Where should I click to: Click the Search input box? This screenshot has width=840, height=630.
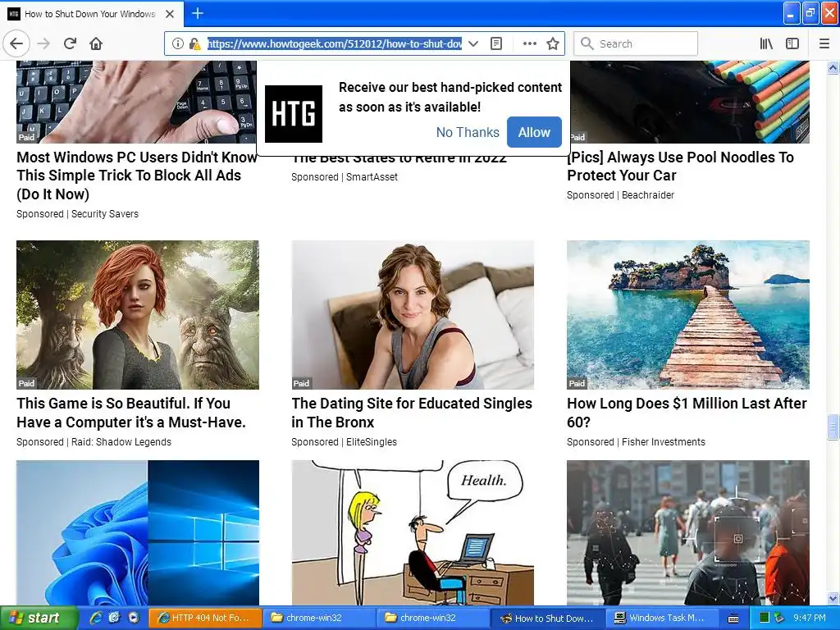pyautogui.click(x=636, y=43)
